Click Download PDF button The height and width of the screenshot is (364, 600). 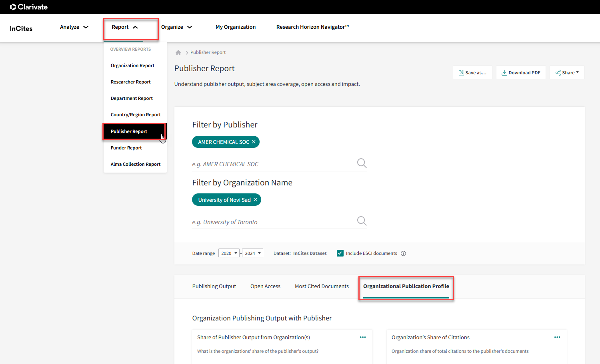point(521,72)
